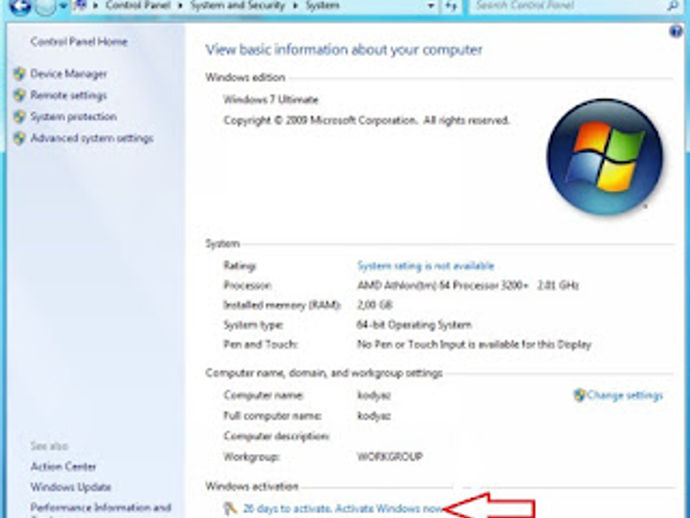
Task: Click '64-bit Operating System' text
Action: point(414,325)
